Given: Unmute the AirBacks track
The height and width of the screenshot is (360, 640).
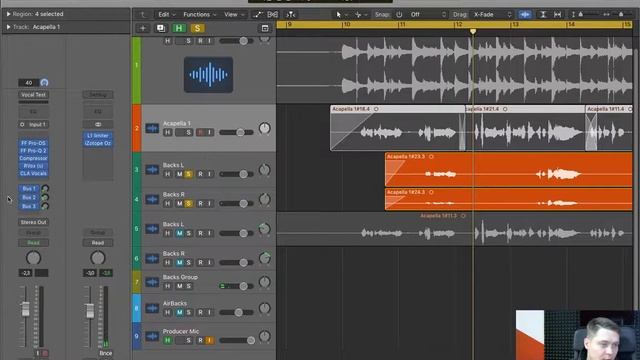Looking at the screenshot, I should pyautogui.click(x=179, y=312).
